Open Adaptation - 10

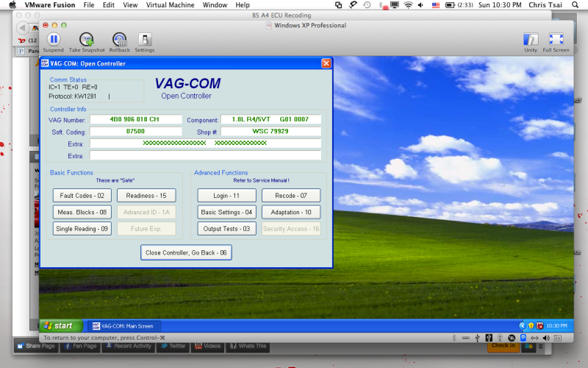[x=291, y=212]
